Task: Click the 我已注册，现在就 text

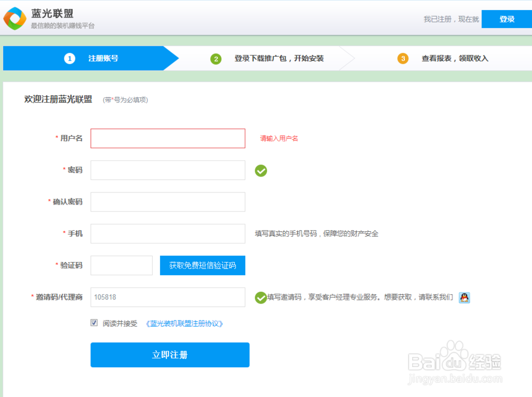Action: (451, 19)
